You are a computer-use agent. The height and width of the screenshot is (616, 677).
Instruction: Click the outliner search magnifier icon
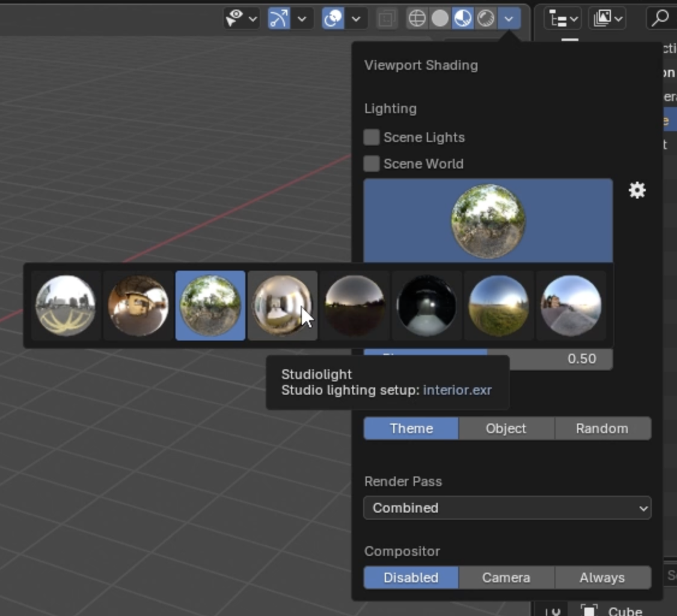(x=660, y=19)
